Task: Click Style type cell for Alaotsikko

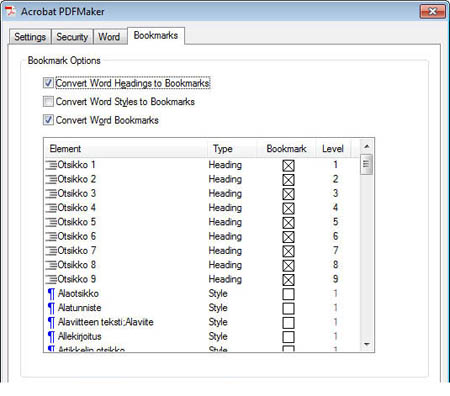Action: pos(218,294)
